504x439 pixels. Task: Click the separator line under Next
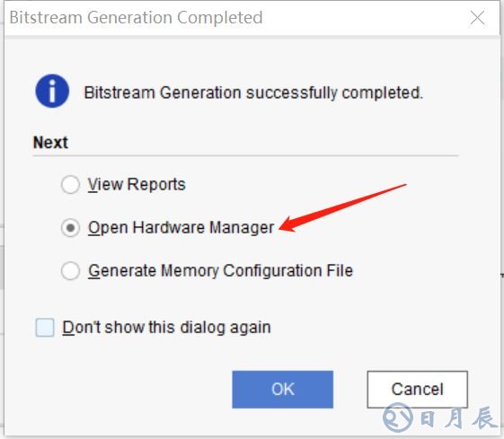click(245, 155)
